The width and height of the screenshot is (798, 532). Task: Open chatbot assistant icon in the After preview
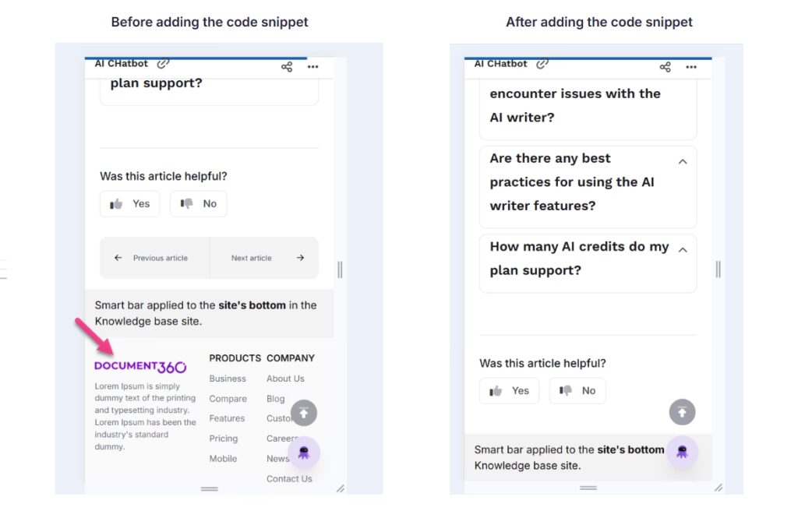pyautogui.click(x=682, y=452)
